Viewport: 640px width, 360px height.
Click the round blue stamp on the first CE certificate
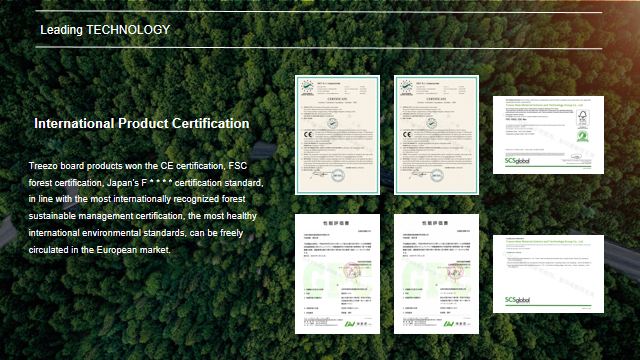click(x=338, y=176)
